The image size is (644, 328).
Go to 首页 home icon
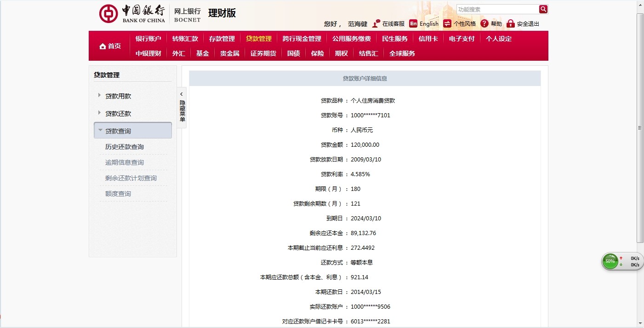pos(103,46)
